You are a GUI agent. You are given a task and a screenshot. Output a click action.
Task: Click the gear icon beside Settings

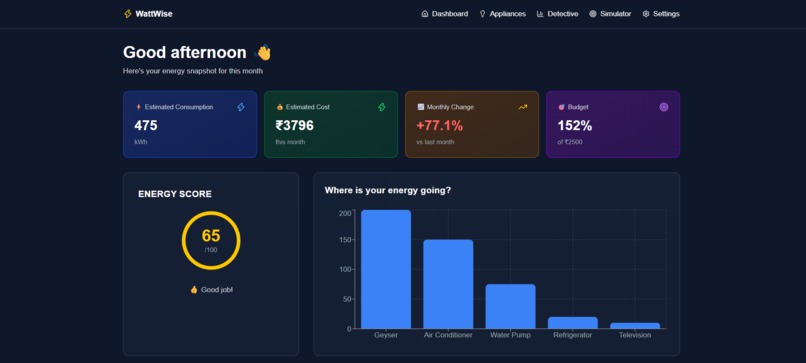[x=646, y=14]
